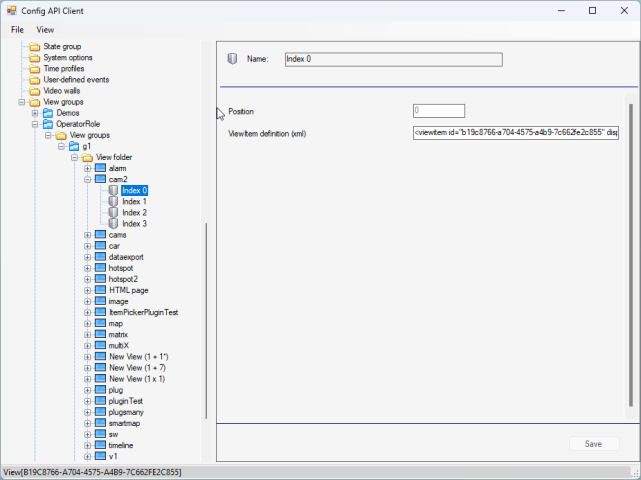Click the Demos folder icon
Viewport: 641px width, 480px height.
click(48, 113)
